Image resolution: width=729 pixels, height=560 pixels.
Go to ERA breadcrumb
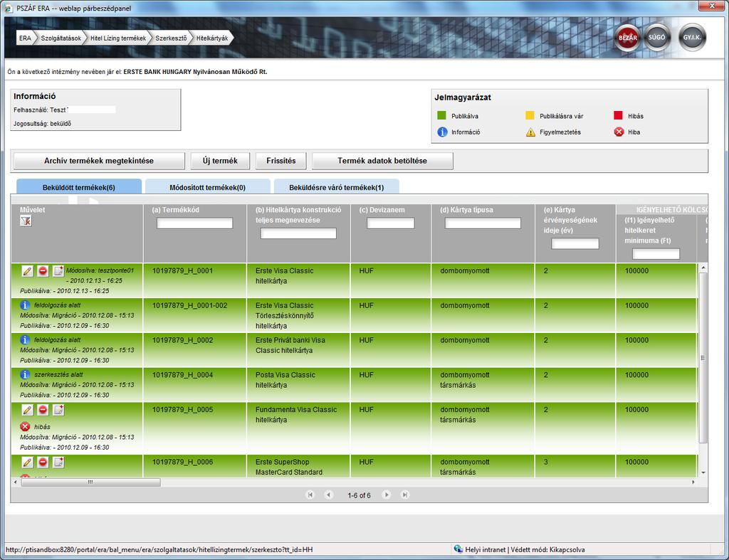coord(25,38)
